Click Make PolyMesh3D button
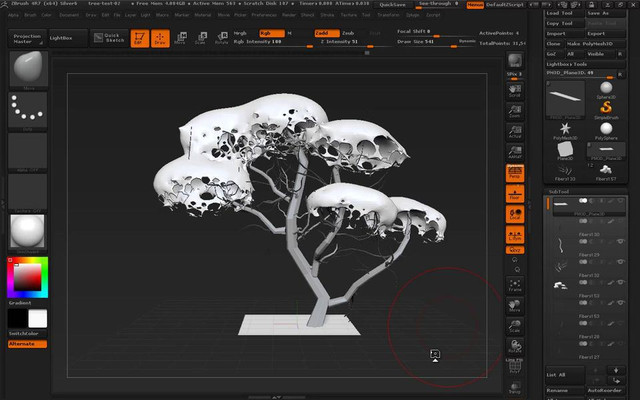 pyautogui.click(x=592, y=44)
